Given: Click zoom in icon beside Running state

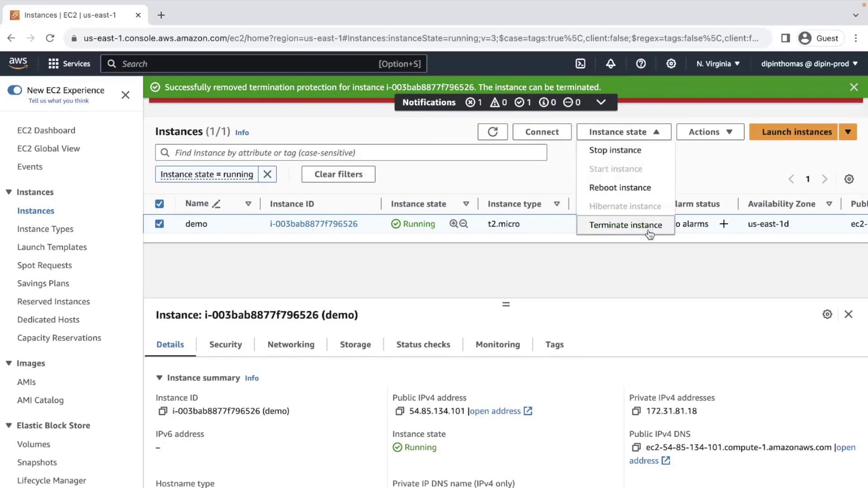Looking at the screenshot, I should pos(453,224).
